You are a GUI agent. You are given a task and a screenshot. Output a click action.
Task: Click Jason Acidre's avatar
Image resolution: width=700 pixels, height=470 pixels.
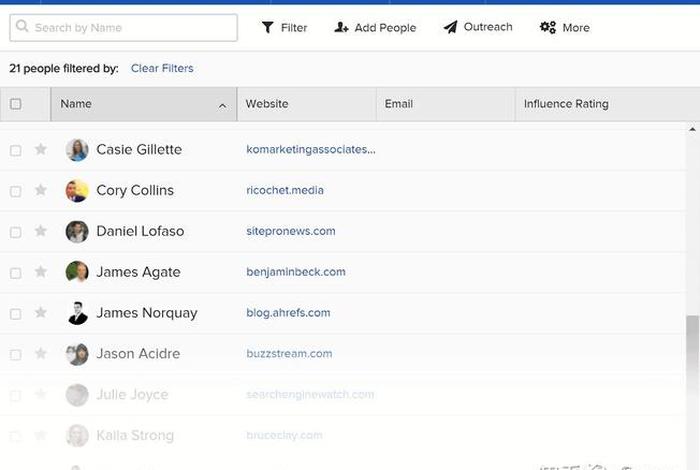click(77, 354)
